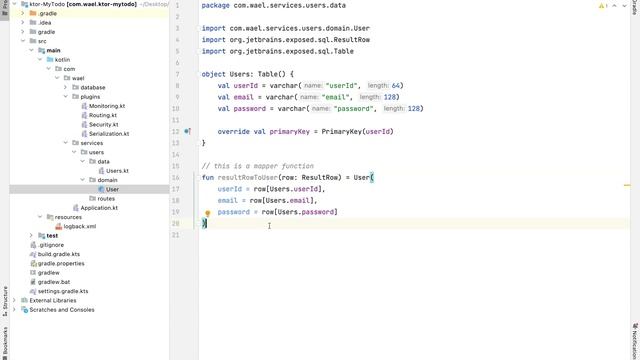Select the routes package
640x360 pixels.
click(x=106, y=199)
